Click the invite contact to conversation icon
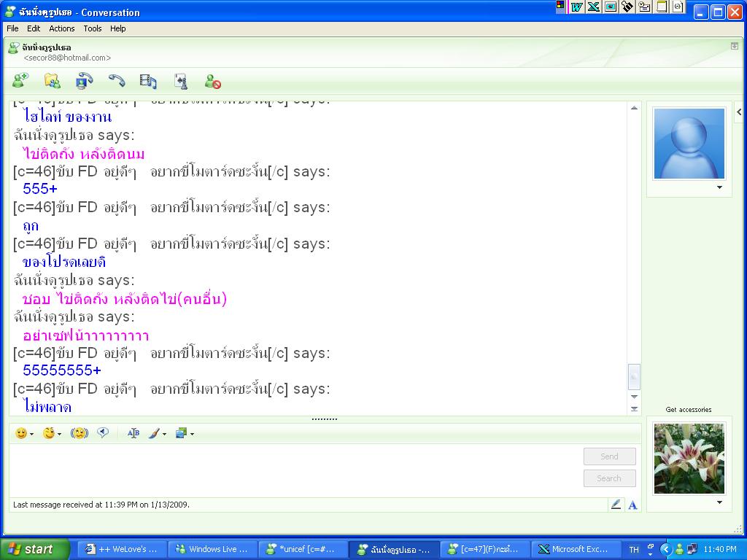This screenshot has width=747, height=560. tap(20, 81)
